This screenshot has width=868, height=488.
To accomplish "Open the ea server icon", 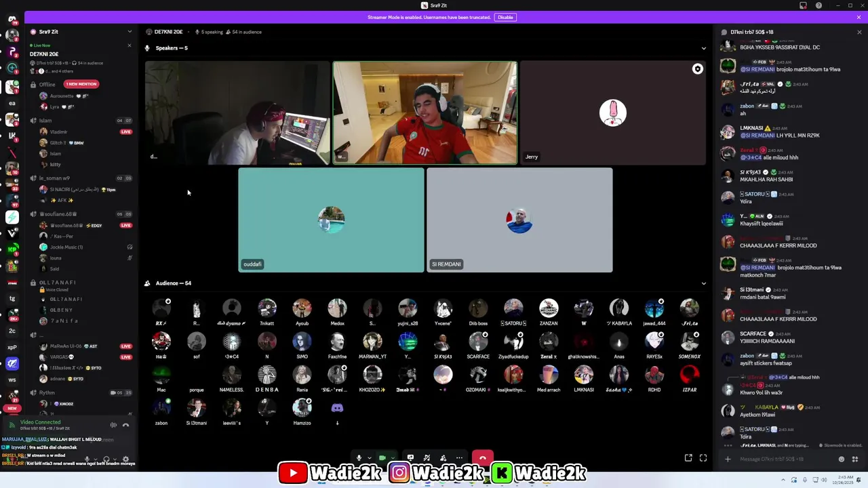I will [12, 103].
